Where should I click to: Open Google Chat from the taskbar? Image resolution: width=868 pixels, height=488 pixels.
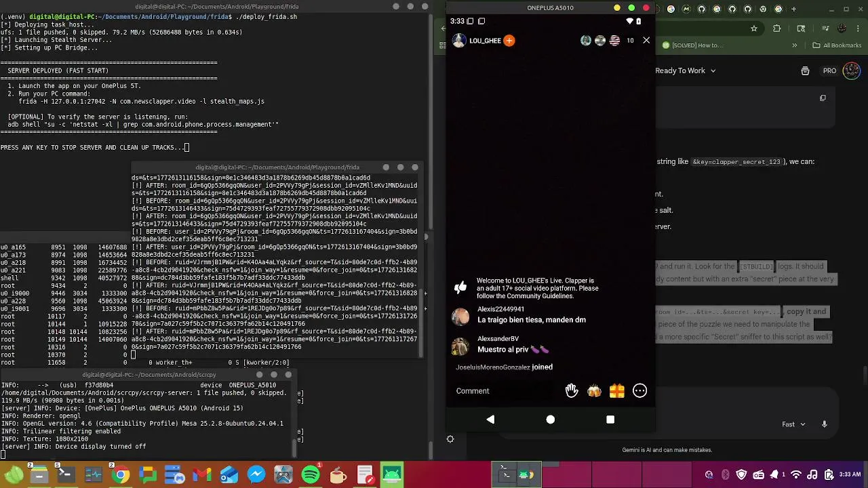click(x=148, y=475)
